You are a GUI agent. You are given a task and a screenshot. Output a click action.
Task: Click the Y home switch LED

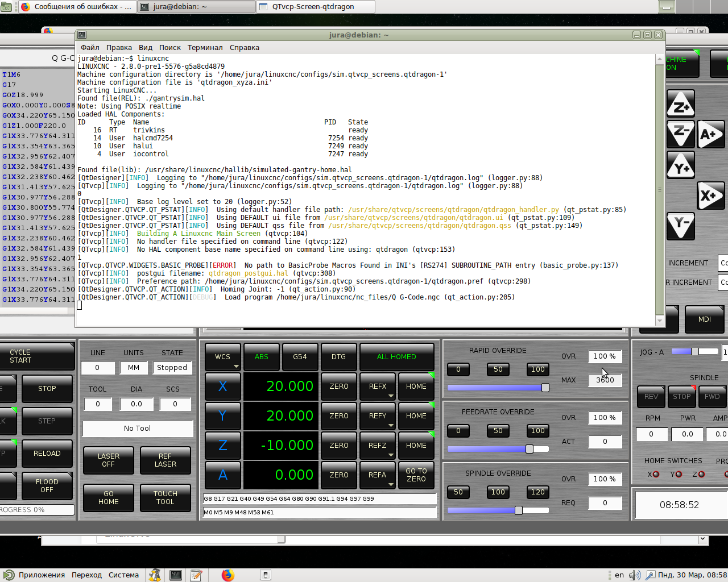click(679, 475)
